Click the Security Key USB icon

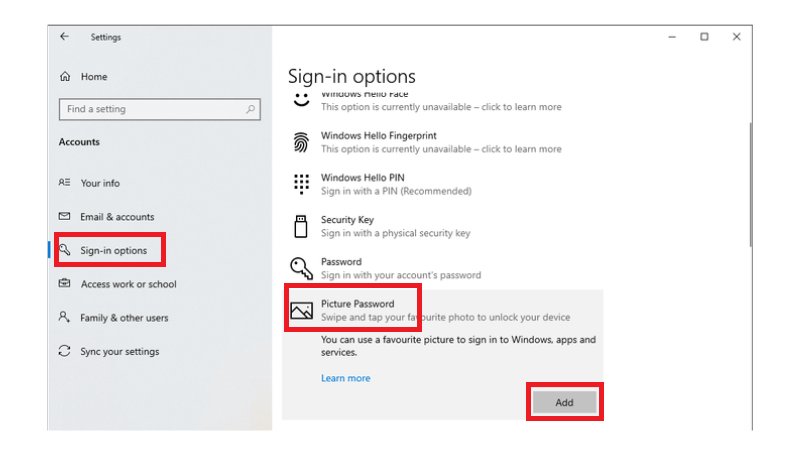tap(301, 226)
